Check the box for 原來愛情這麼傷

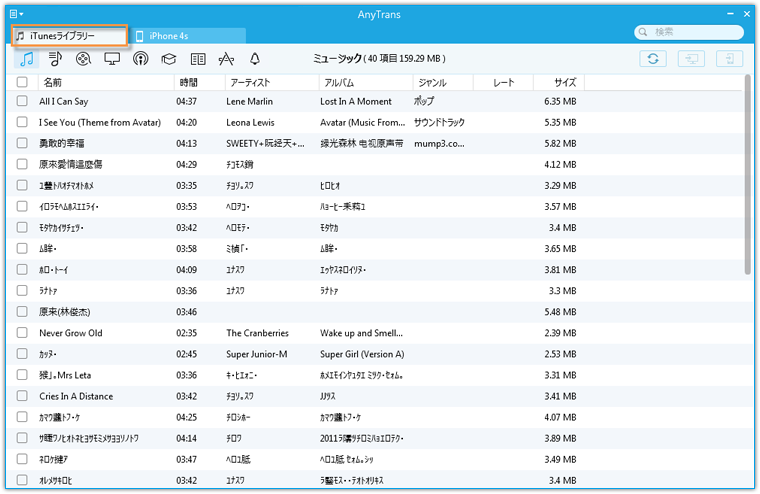[x=22, y=164]
